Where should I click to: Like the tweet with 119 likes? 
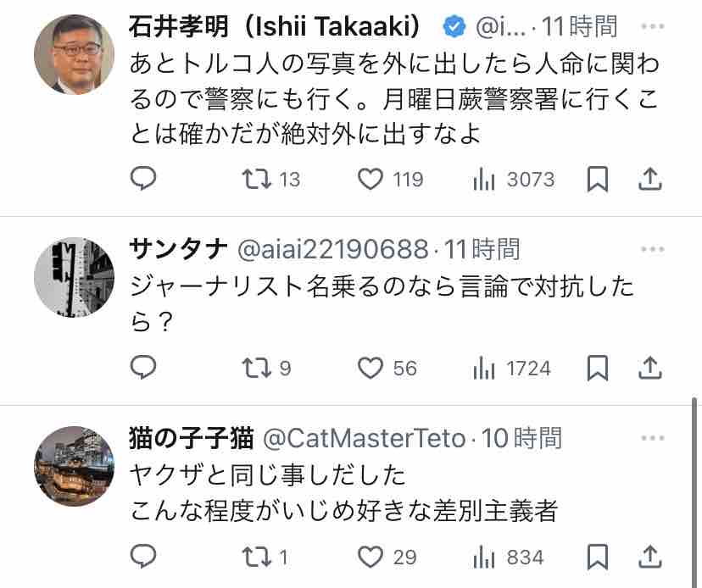(370, 179)
